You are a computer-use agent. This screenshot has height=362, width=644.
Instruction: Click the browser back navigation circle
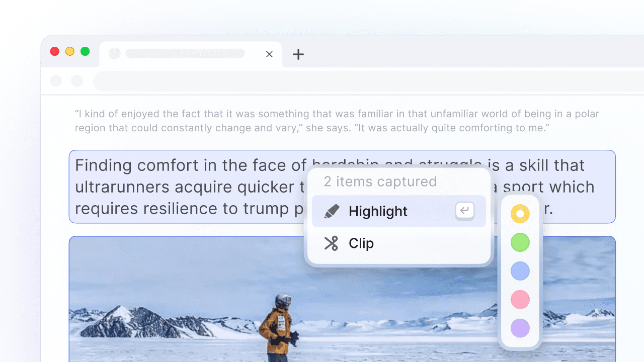(56, 81)
